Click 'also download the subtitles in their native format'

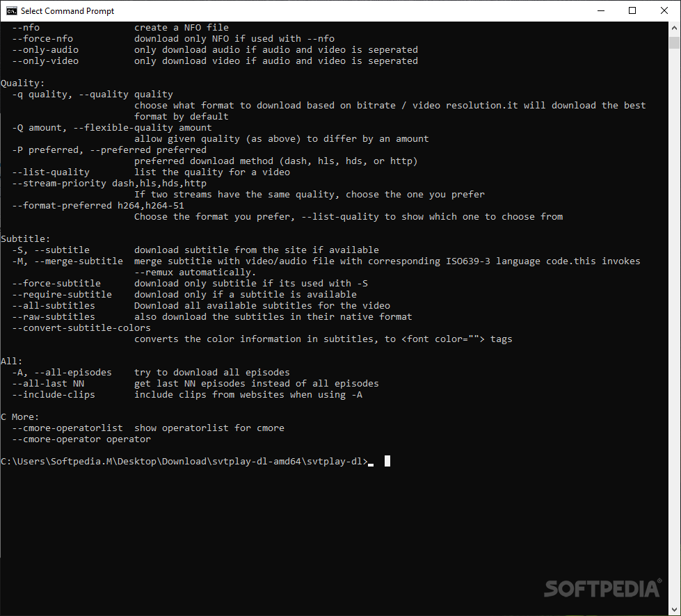[273, 317]
